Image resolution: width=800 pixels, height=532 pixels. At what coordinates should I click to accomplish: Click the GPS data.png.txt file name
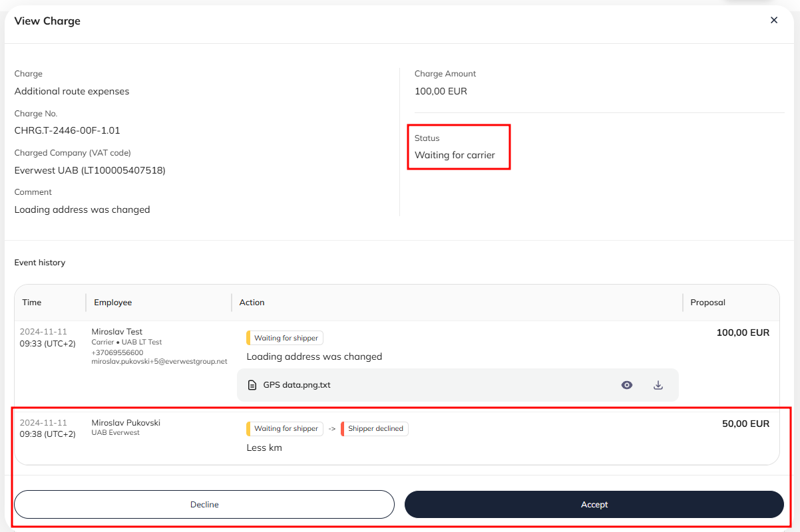[x=297, y=385]
